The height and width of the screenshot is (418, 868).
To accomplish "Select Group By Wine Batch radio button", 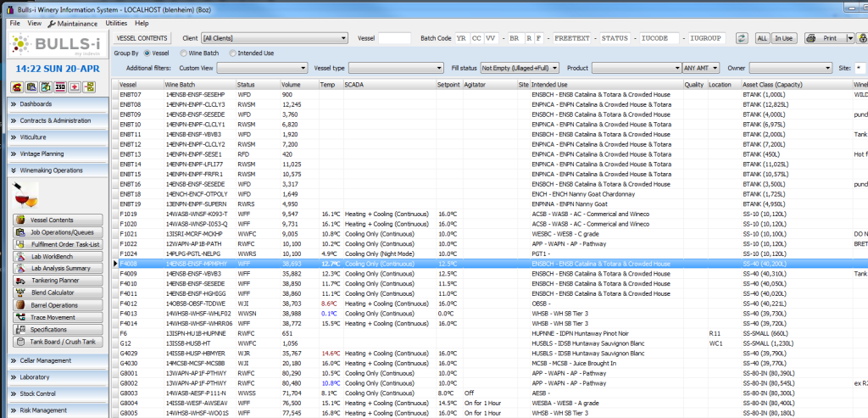I will click(183, 53).
